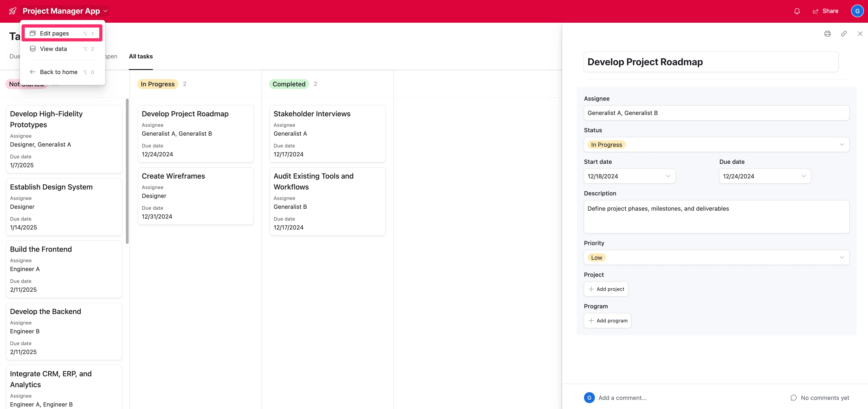Click the Add a comment field
This screenshot has width=868, height=409.
click(623, 398)
